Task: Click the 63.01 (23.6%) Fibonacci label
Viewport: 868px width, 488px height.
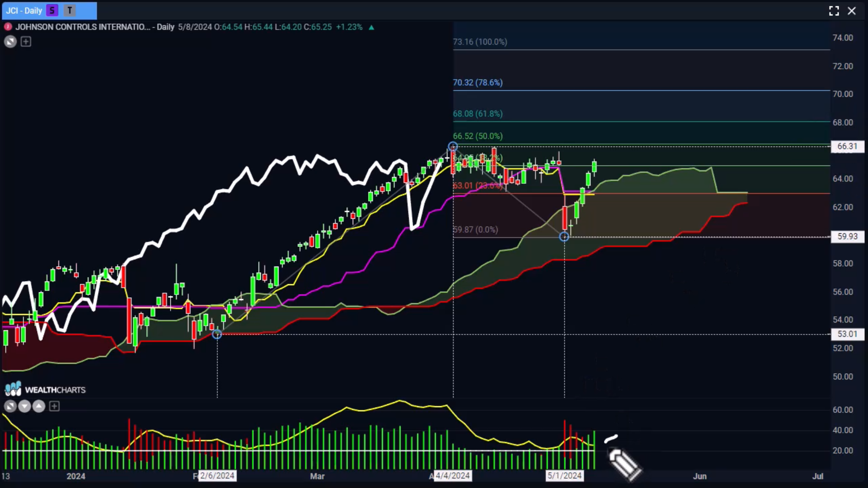Action: [478, 186]
